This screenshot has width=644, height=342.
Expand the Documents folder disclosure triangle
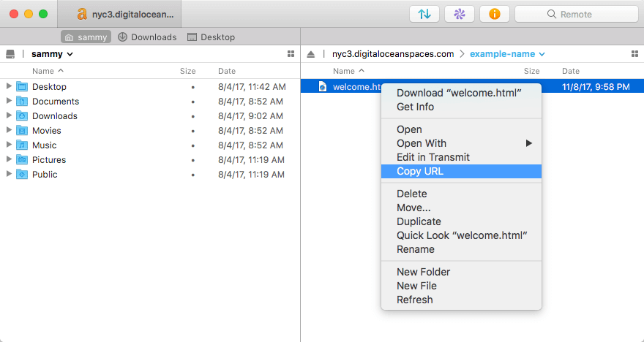(x=9, y=101)
